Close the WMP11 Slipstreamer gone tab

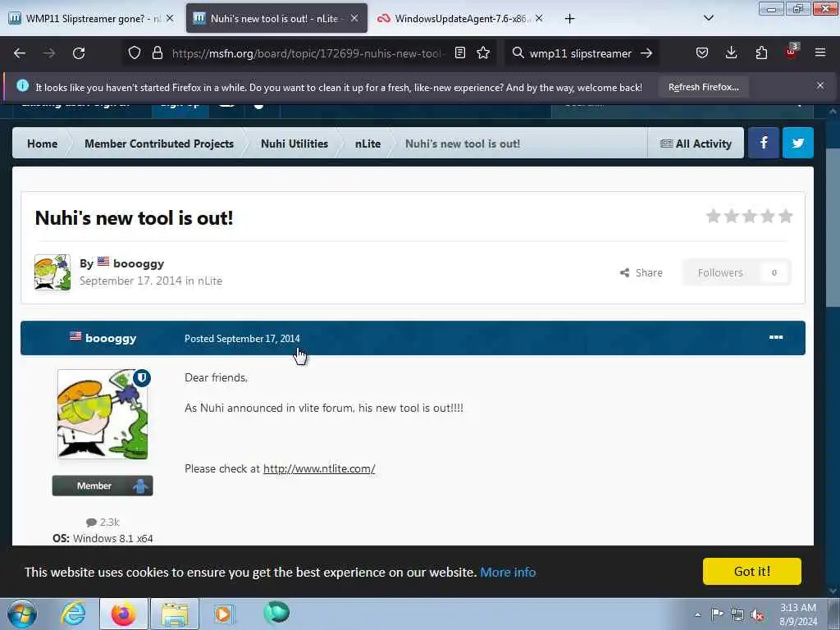[x=170, y=18]
